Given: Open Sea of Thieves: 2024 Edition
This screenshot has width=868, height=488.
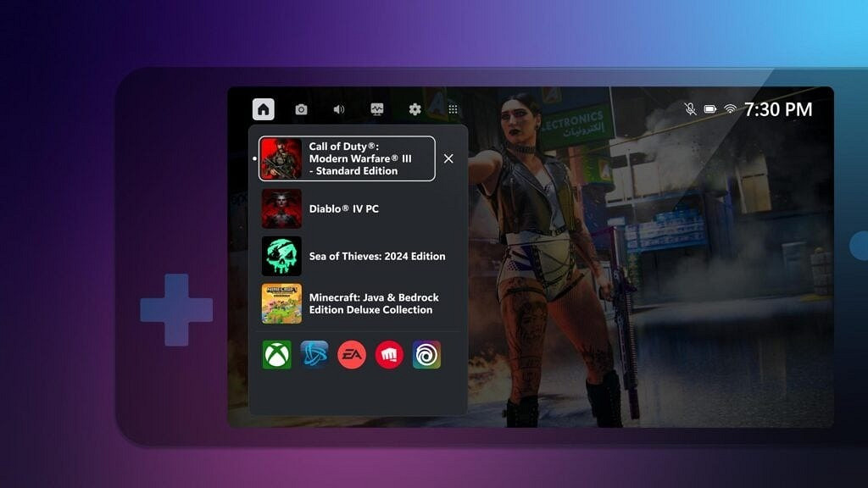Looking at the screenshot, I should pos(280,256).
